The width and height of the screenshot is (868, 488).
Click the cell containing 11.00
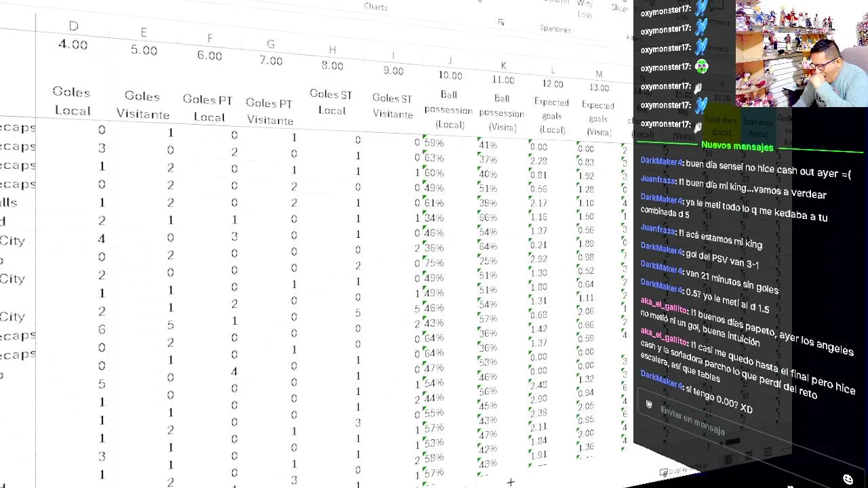(503, 80)
